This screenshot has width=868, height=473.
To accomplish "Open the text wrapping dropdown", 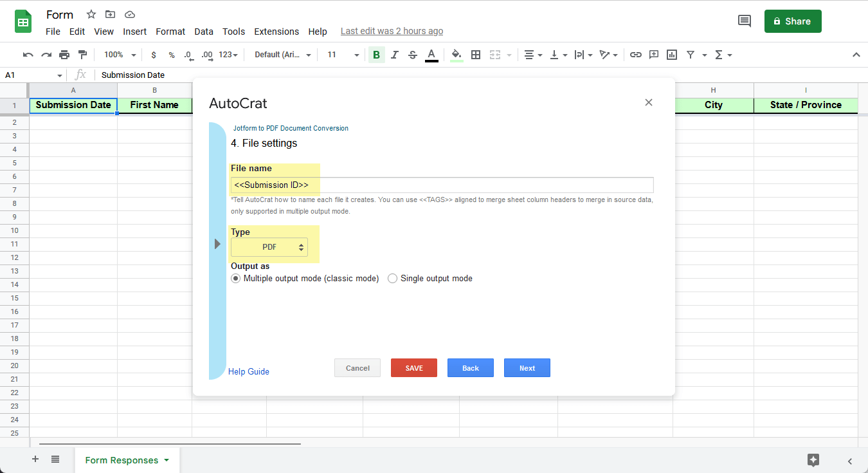I will point(583,55).
